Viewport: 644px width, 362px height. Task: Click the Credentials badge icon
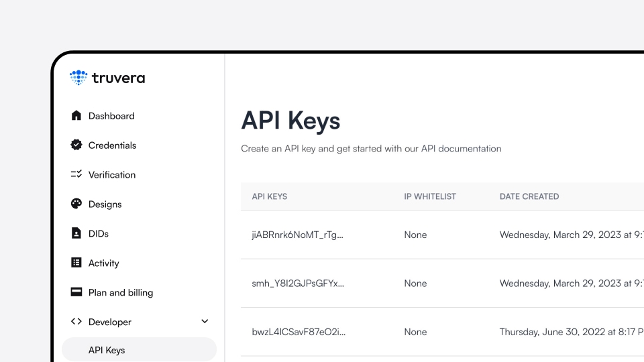[x=76, y=145]
